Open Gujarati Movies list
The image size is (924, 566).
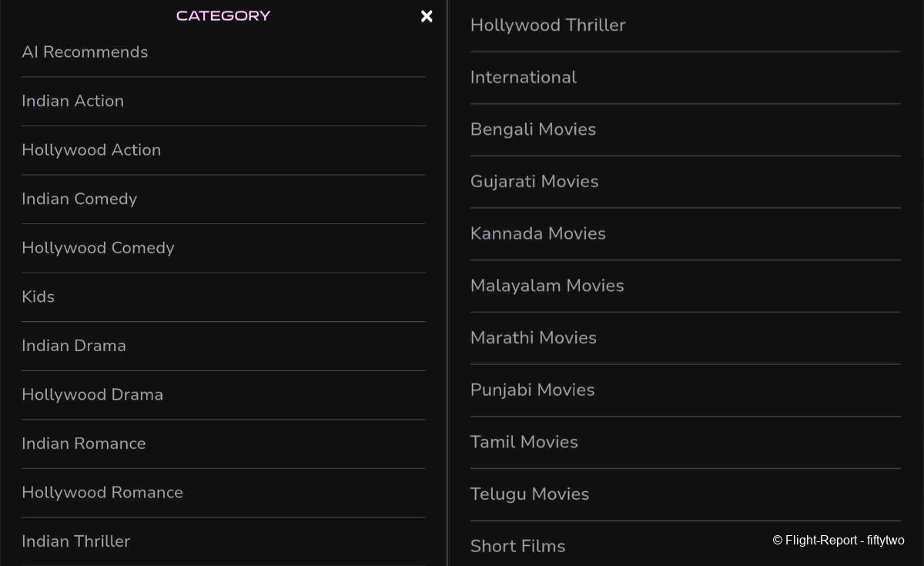pos(534,182)
